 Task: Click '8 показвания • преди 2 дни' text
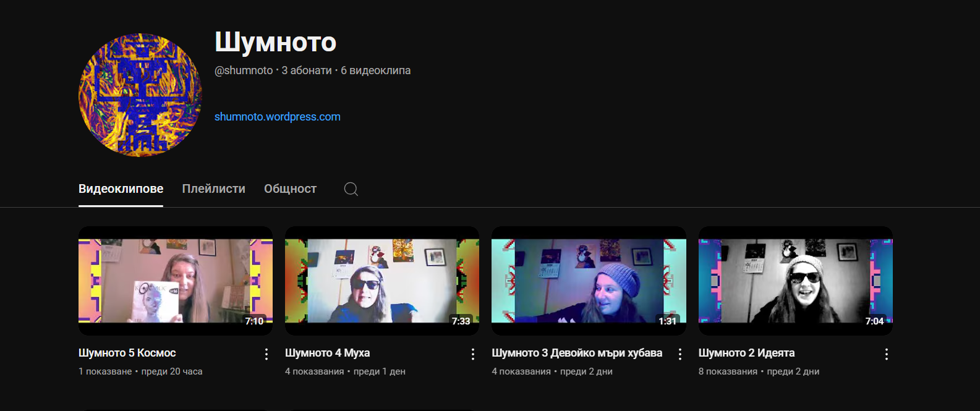[759, 371]
